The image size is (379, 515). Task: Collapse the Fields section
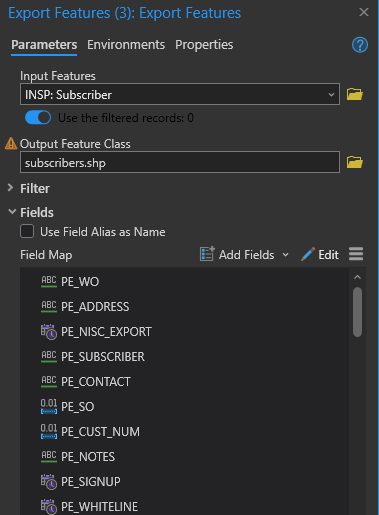[x=12, y=212]
